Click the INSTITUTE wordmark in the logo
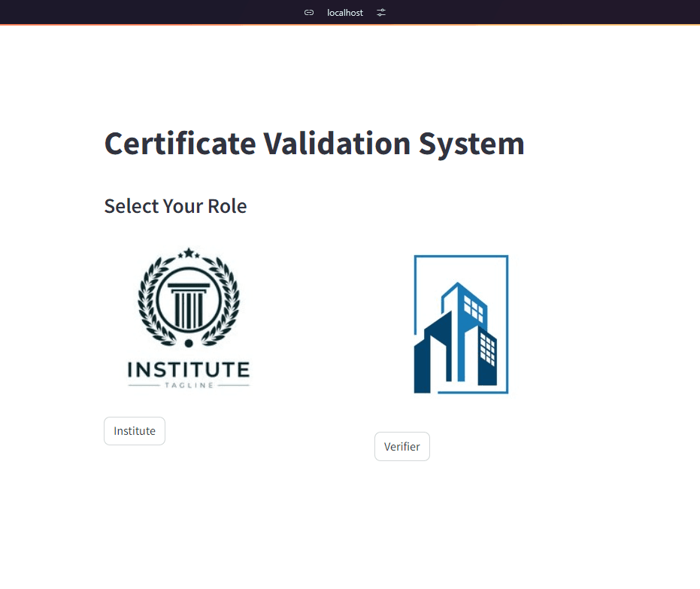 (x=189, y=369)
